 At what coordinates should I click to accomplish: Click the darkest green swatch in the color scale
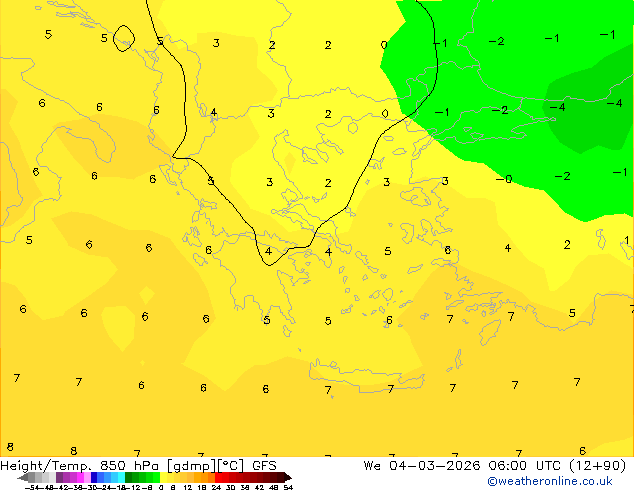tap(128, 477)
